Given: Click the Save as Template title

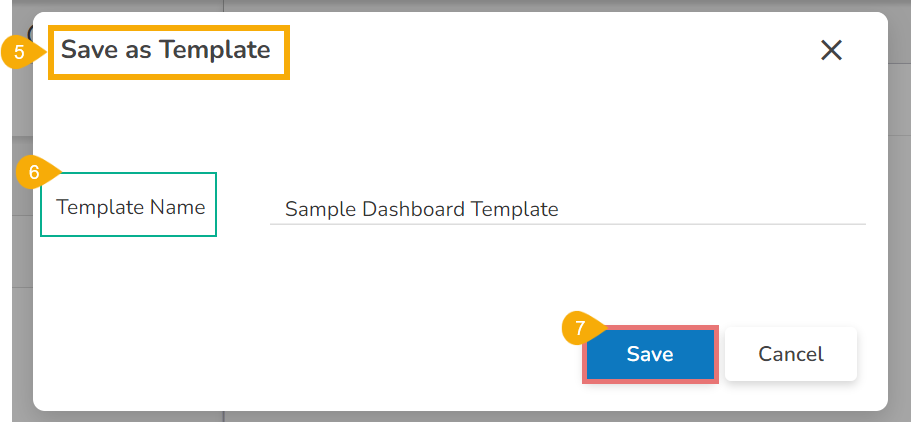Looking at the screenshot, I should tap(166, 50).
